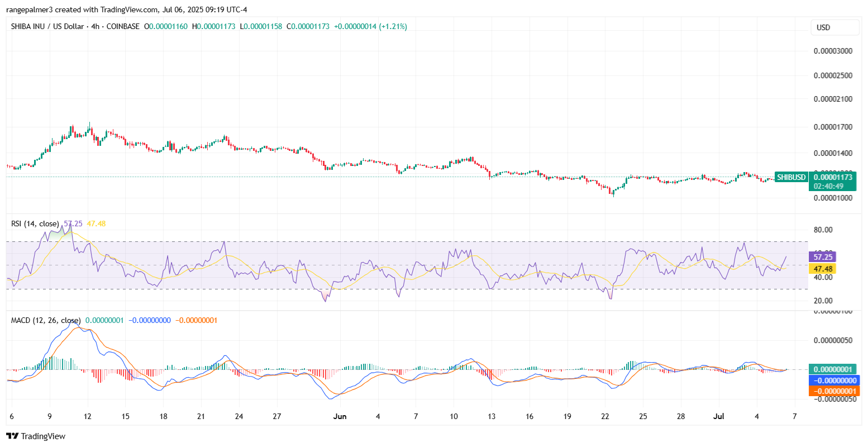868x447 pixels.
Task: Click the 0.00001173 current price label on axis
Action: 832,177
